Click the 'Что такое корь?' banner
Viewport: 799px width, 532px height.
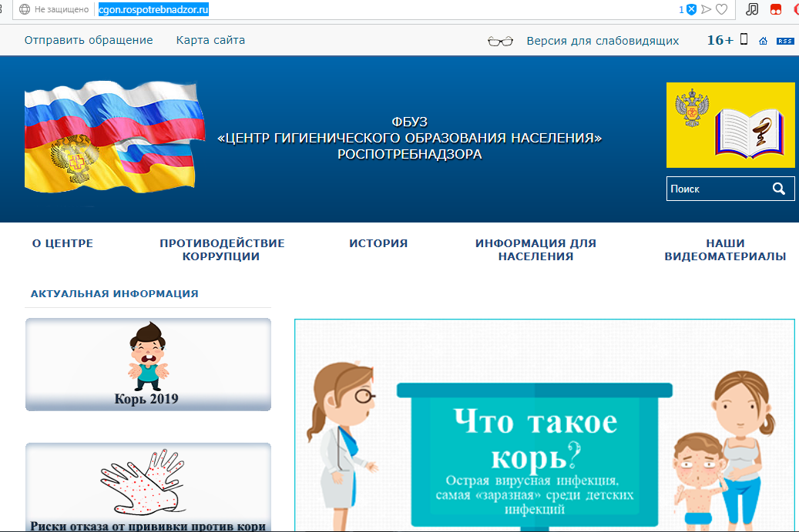pyautogui.click(x=545, y=426)
